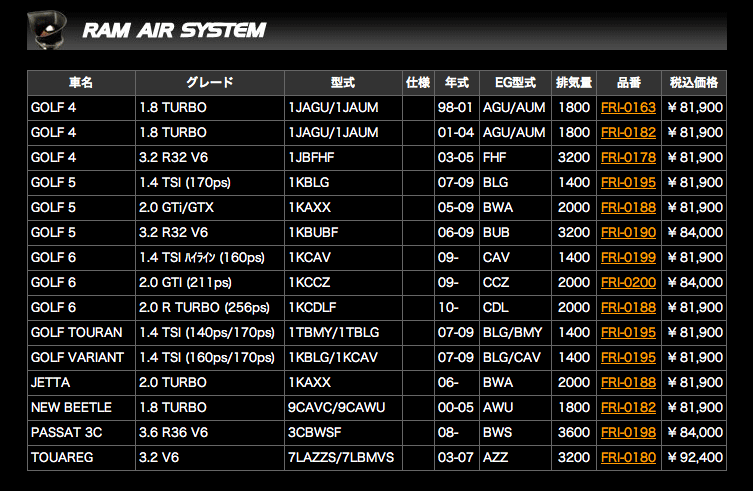Select the 00-05 model year cell
Screen dimensions: 753x491
457,407
